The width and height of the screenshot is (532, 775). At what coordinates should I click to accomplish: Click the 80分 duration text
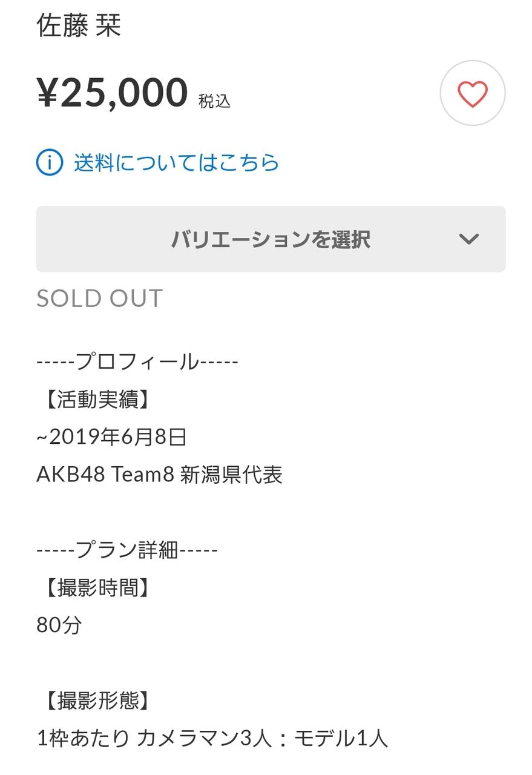59,625
